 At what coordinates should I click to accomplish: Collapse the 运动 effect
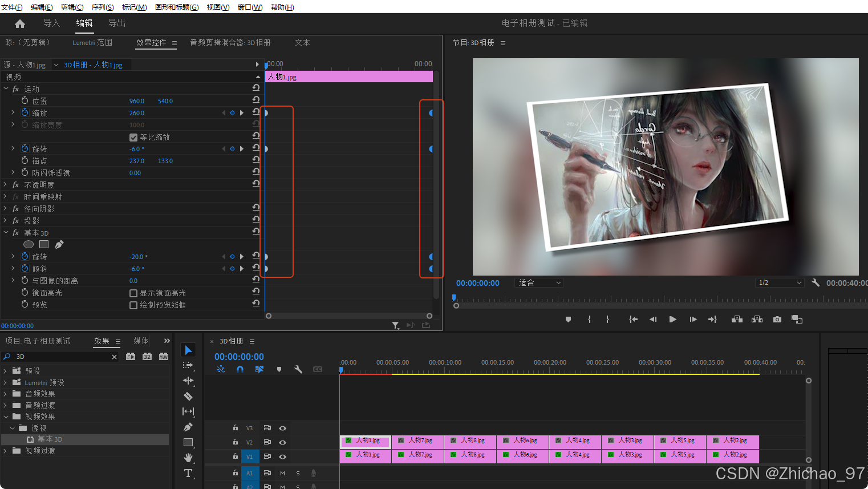(x=6, y=89)
